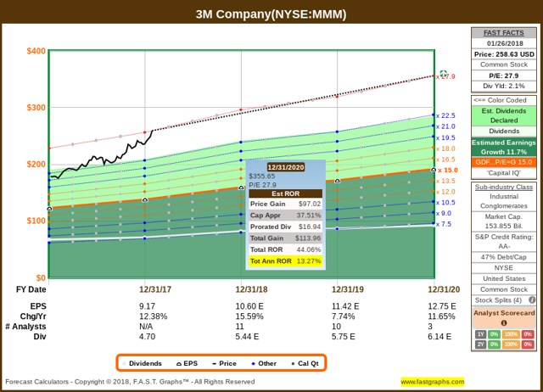Open the www.fastgraphs.com link
The image size is (543, 392).
click(433, 382)
